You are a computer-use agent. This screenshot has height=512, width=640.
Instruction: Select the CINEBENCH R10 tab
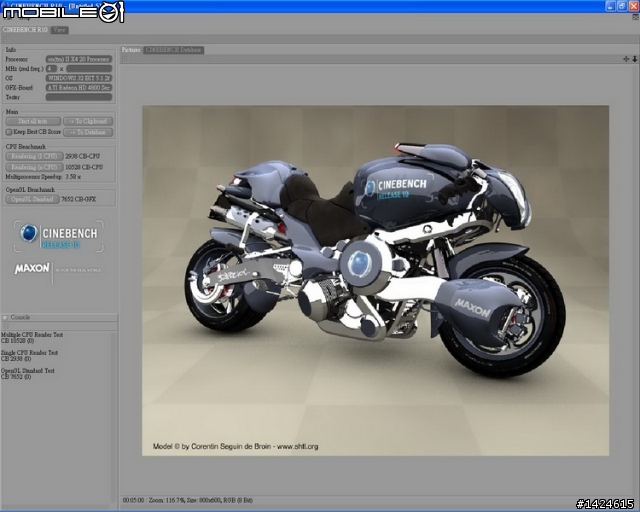pos(25,30)
